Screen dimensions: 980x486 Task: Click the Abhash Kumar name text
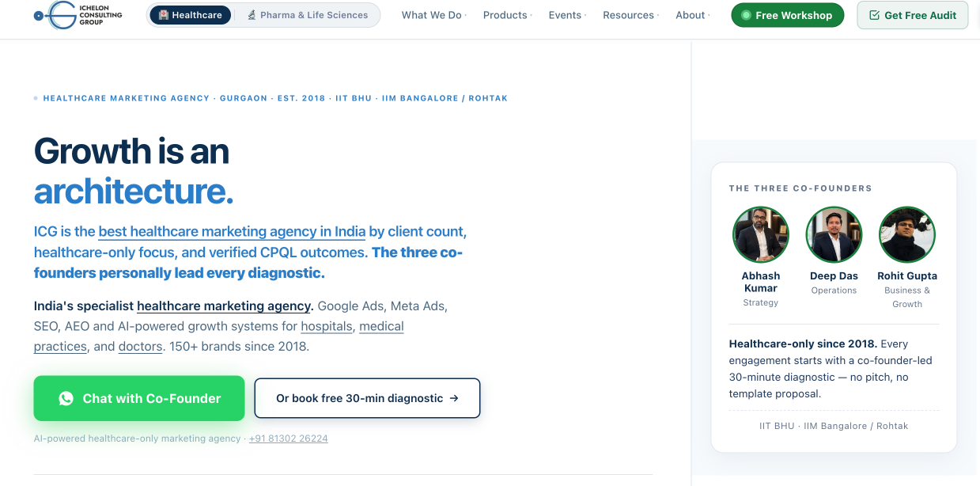coord(761,282)
